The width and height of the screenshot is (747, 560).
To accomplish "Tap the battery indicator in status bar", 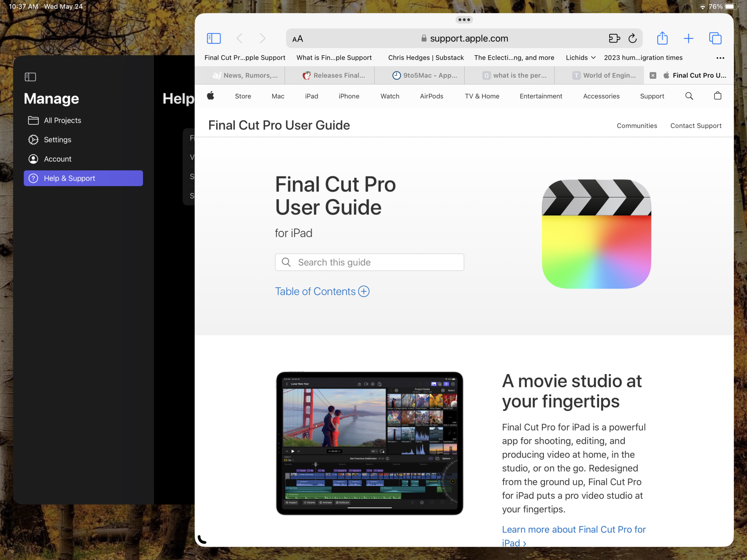I will 731,6.
